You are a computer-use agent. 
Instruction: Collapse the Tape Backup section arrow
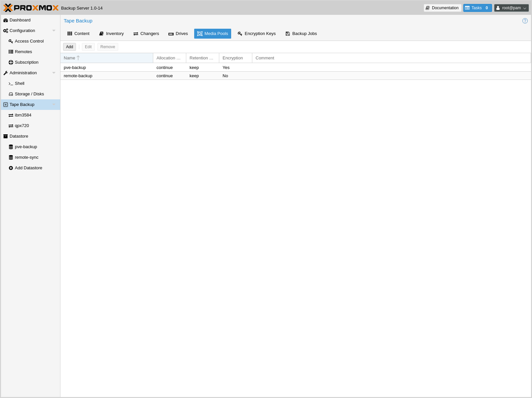tap(54, 105)
